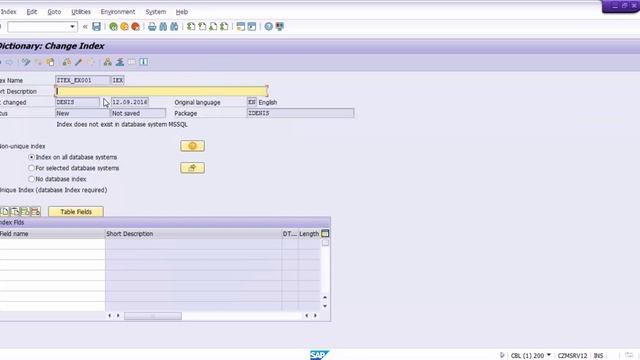Click the Customize Local Layout icon

pos(280,27)
